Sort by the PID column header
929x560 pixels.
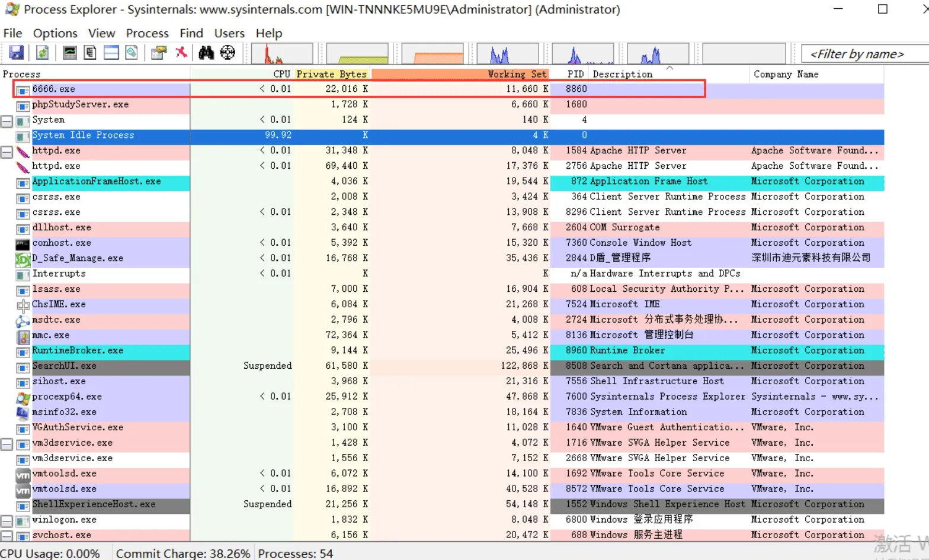coord(570,74)
